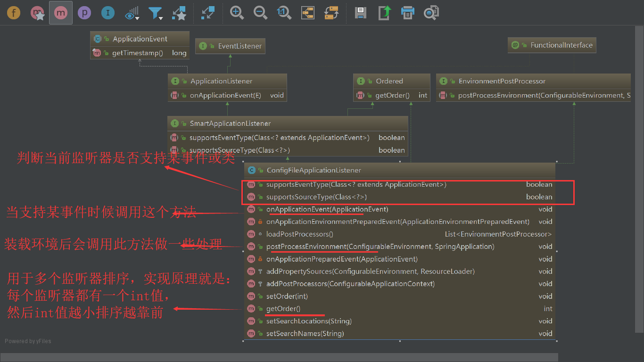The image size is (644, 362).
Task: Click the class icon beside ConfigFileApplicationListener
Action: (252, 170)
